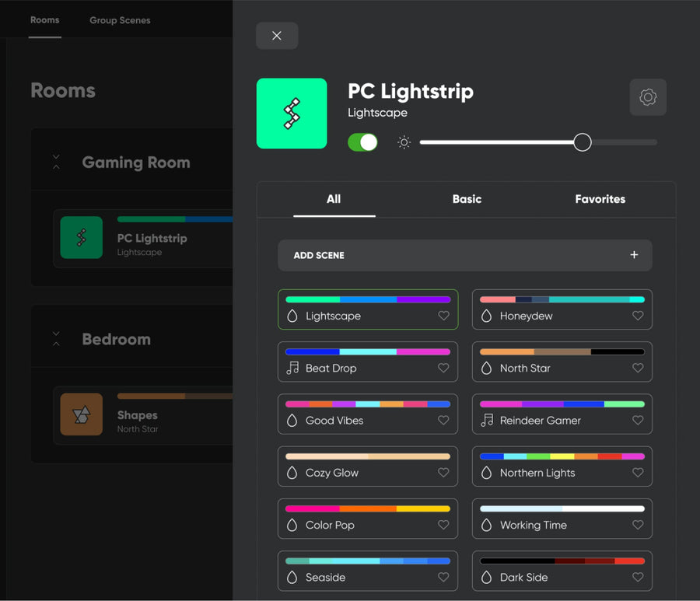Open the Favorites scenes tab

click(x=600, y=199)
